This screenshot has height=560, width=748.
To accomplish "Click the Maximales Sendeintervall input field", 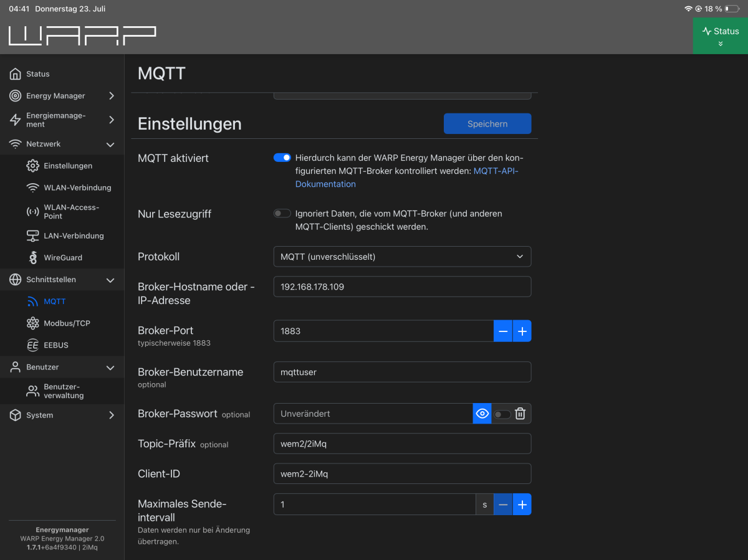I will pyautogui.click(x=375, y=505).
